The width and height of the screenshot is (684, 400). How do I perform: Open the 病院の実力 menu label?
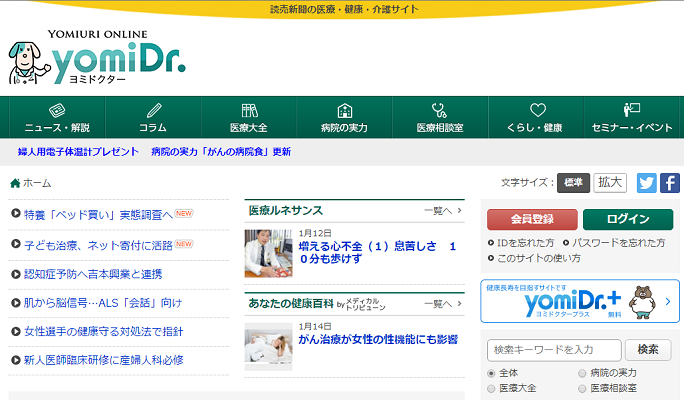[x=345, y=128]
